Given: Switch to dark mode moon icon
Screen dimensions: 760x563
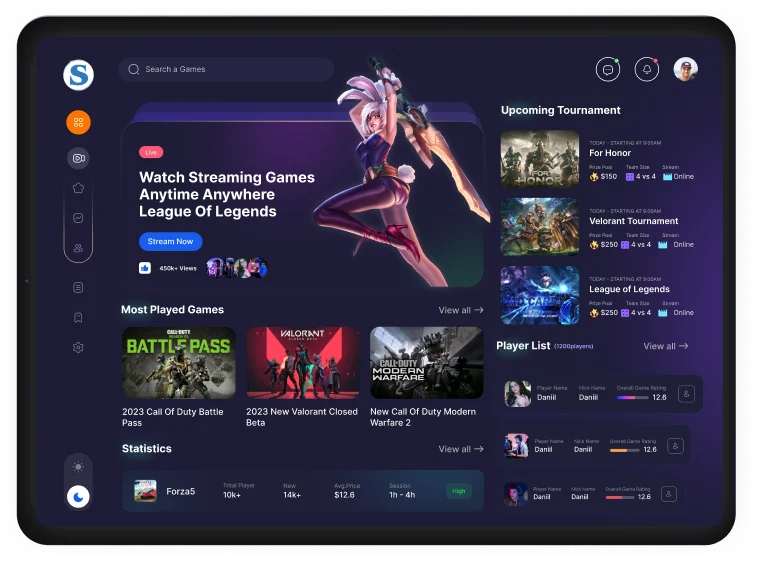Looking at the screenshot, I should coord(78,497).
